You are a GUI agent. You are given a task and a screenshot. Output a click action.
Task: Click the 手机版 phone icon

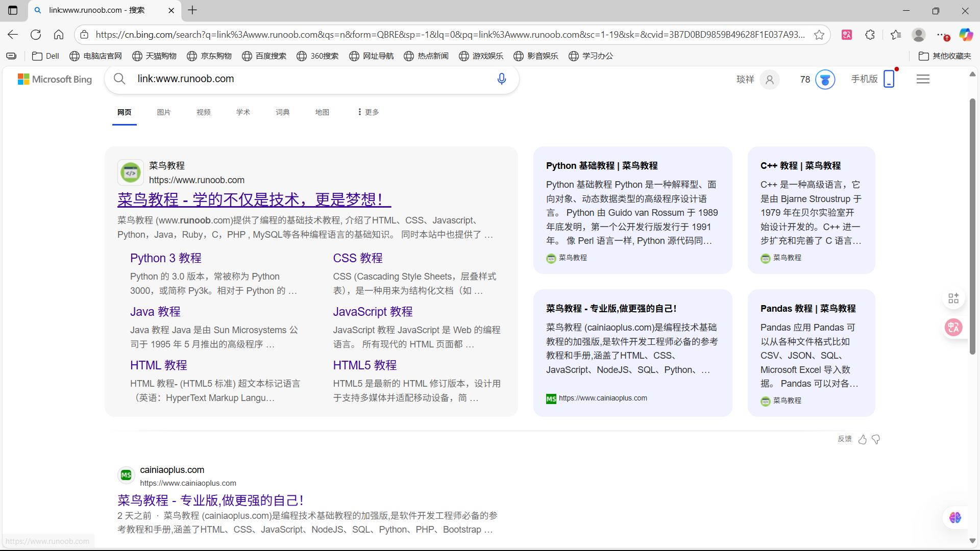point(890,79)
